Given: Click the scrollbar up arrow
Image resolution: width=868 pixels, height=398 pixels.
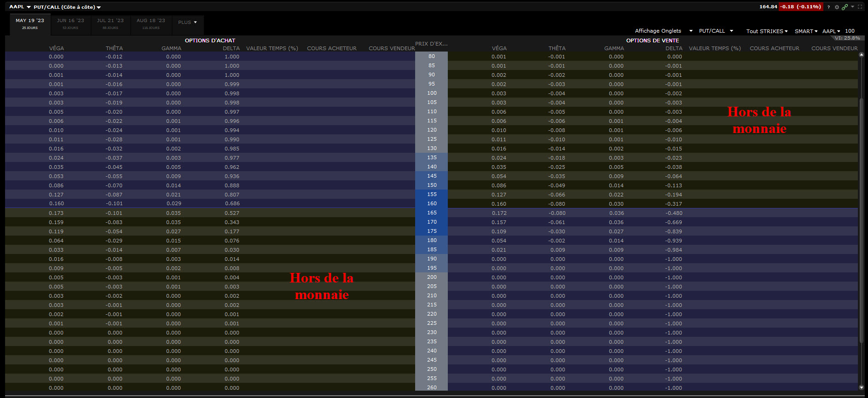Looking at the screenshot, I should [x=862, y=55].
